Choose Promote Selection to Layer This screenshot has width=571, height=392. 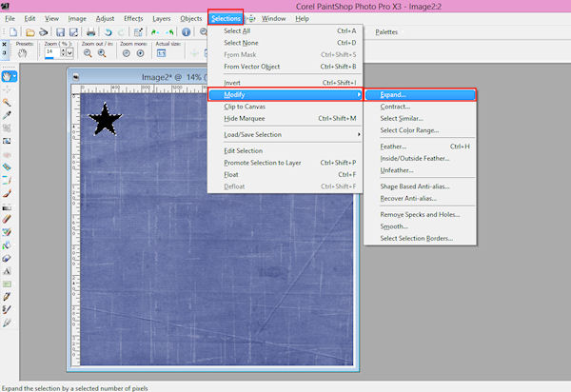pos(285,163)
